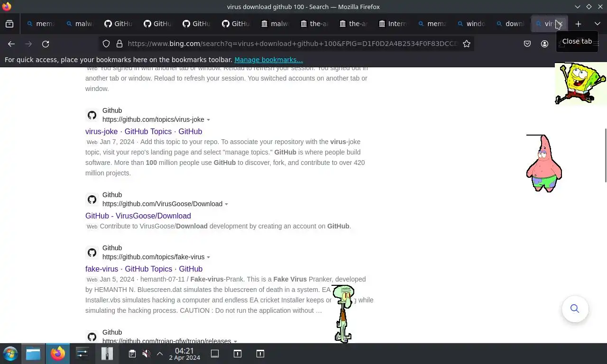Go back to the previous page
This screenshot has width=607, height=364.
tap(11, 44)
